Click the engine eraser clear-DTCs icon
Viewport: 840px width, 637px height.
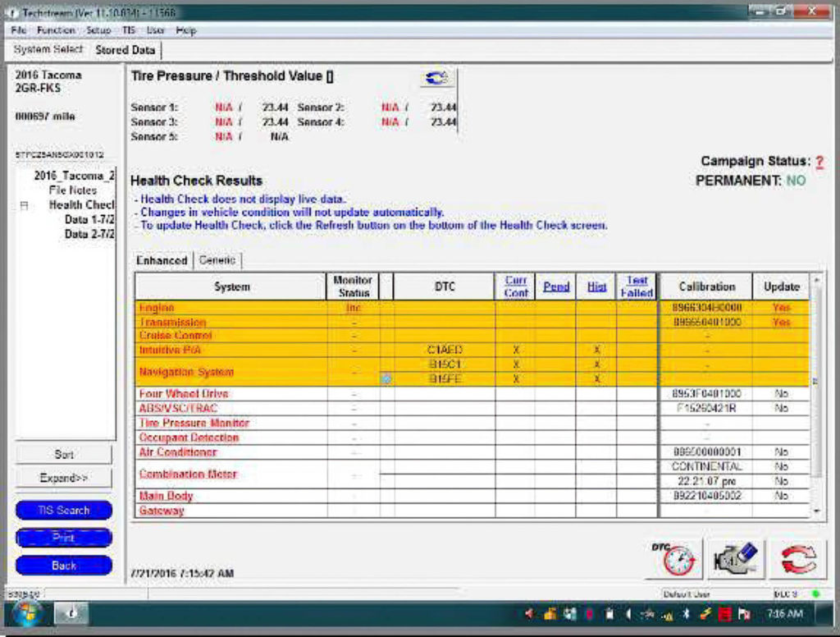tap(736, 559)
